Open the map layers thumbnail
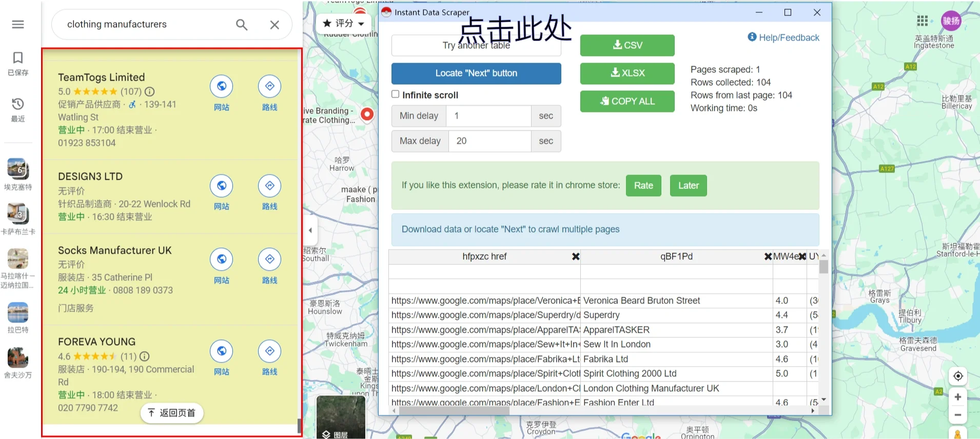 point(341,417)
